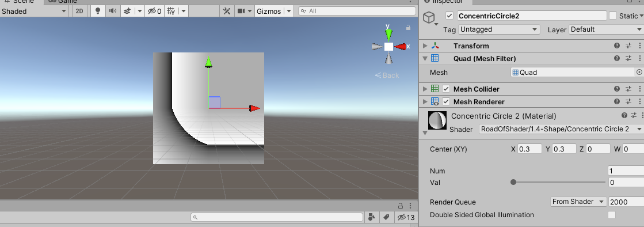Open Transform component help icon
This screenshot has height=227, width=644.
coord(617,46)
